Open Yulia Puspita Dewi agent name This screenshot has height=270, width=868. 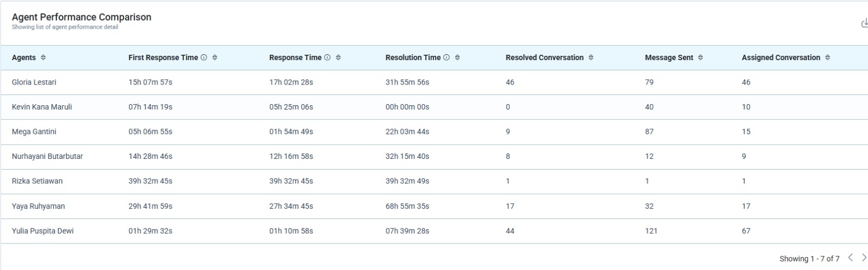[43, 231]
